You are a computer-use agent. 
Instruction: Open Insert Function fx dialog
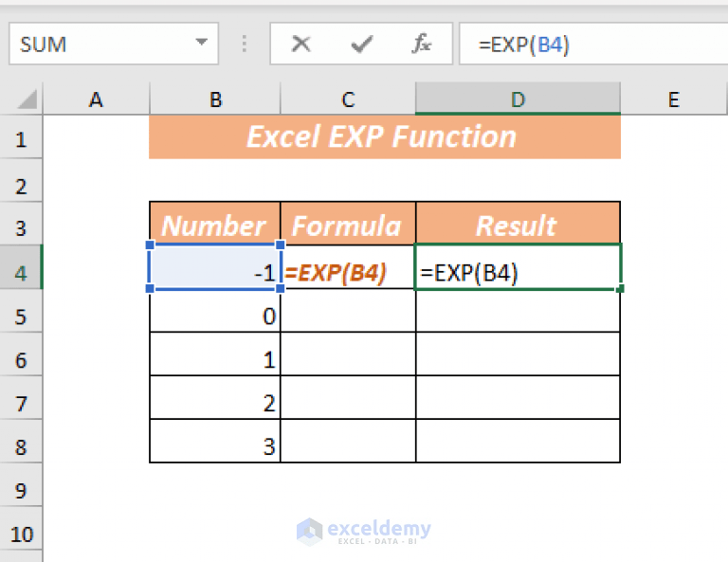click(421, 44)
